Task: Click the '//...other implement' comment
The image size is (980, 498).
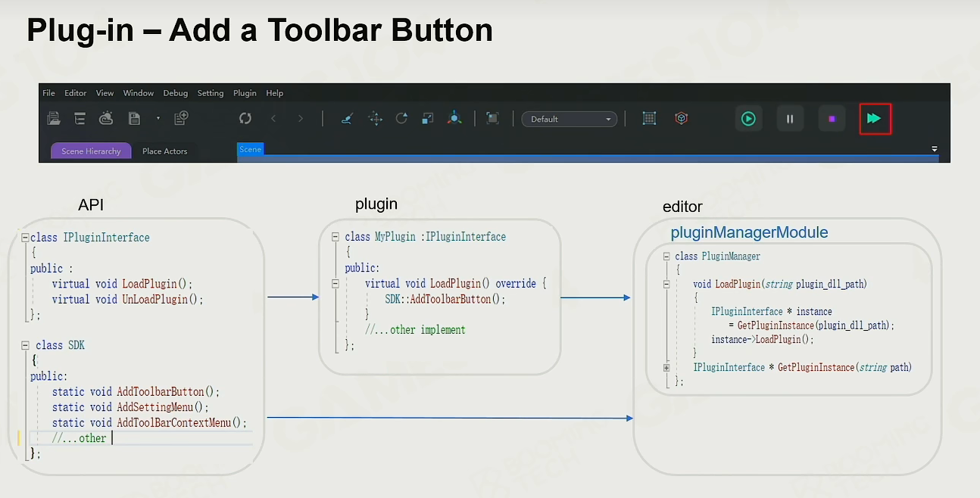Action: click(x=415, y=330)
